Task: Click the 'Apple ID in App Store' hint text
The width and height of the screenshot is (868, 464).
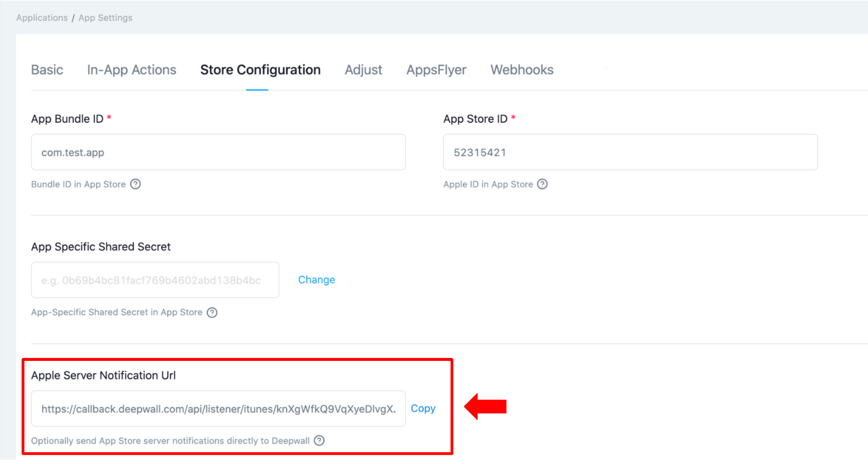Action: 488,184
